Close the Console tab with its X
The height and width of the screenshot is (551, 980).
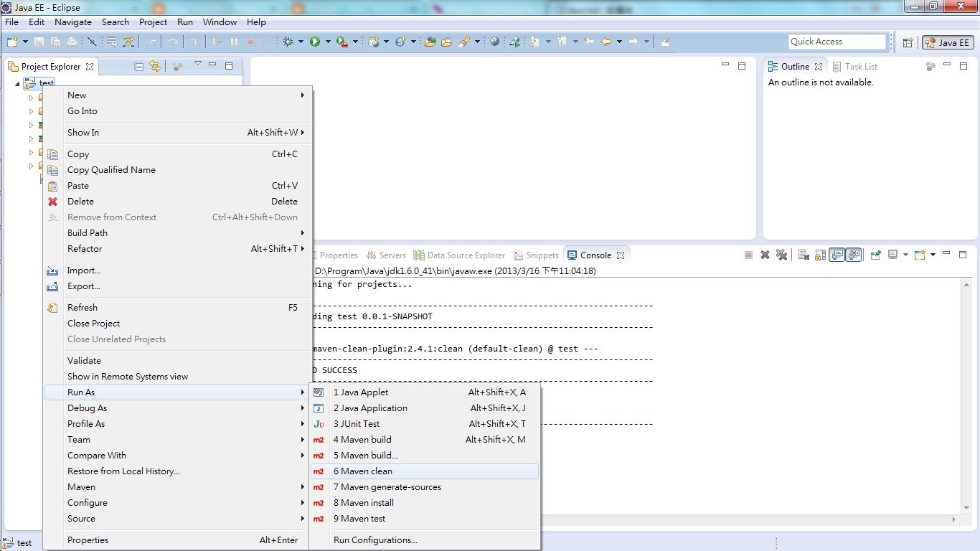pyautogui.click(x=621, y=255)
